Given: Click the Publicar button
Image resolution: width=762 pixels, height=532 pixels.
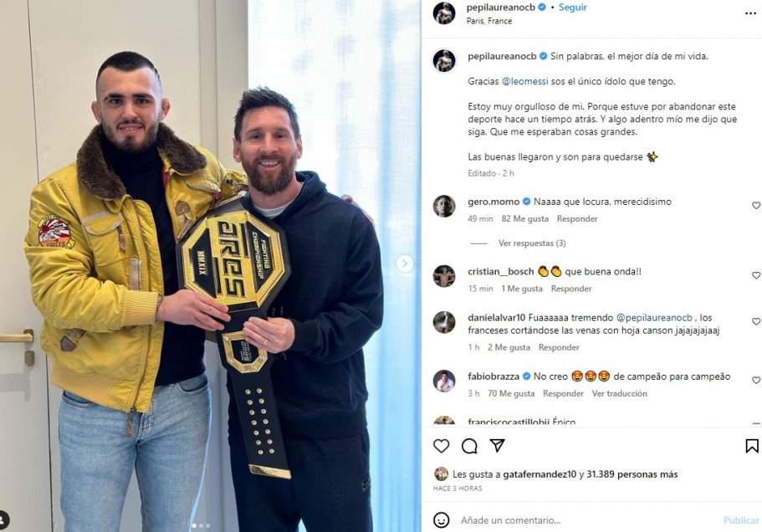Looking at the screenshot, I should click(741, 519).
